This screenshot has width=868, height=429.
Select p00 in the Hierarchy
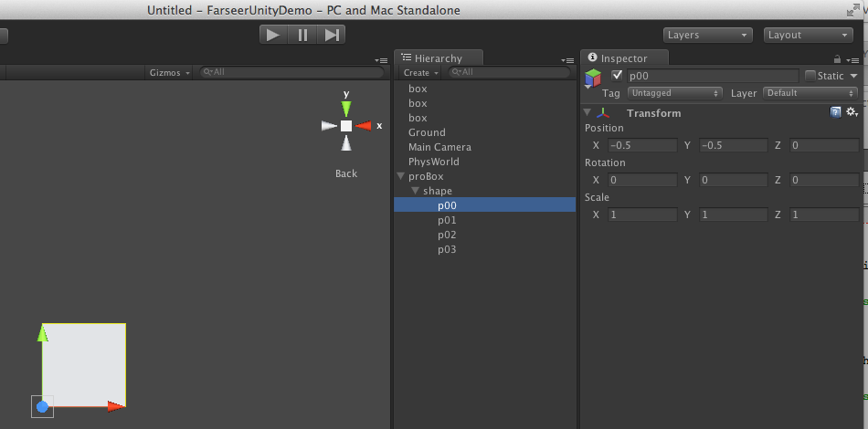pyautogui.click(x=485, y=205)
